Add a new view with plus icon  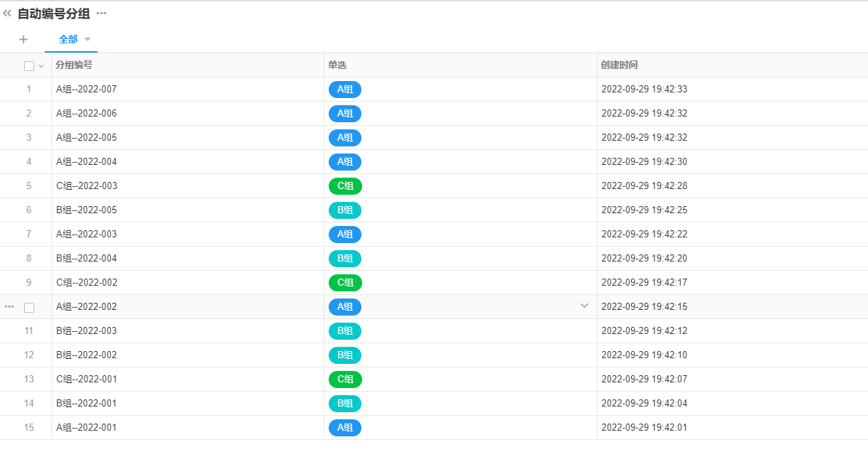coord(23,40)
